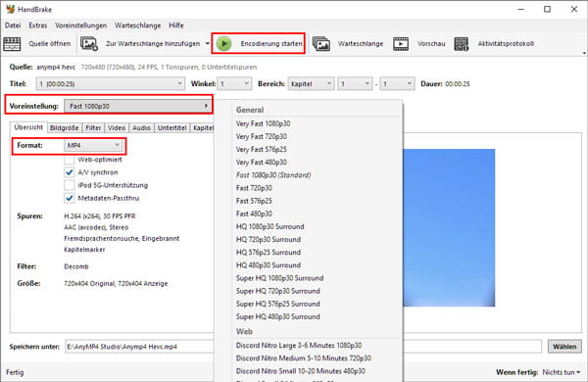
Task: Switch to the Kapitel tab
Action: (203, 128)
